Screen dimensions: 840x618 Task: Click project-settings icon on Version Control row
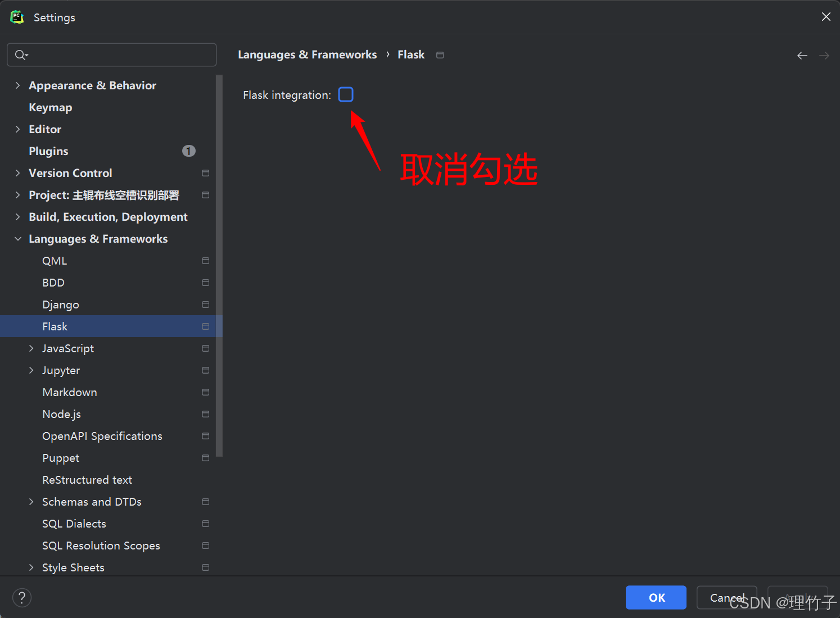[x=206, y=173]
